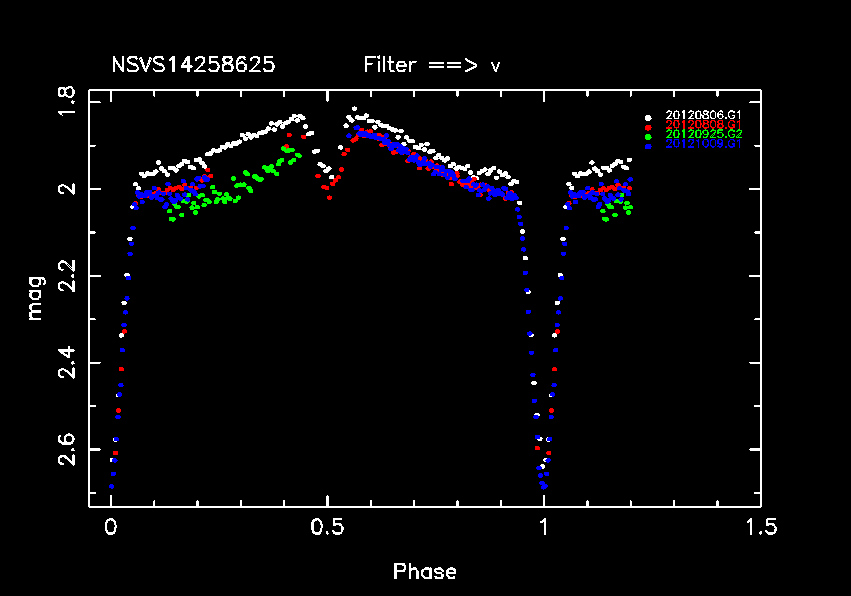
Task: Click the NSVS14258625 plot title
Action: point(193,66)
